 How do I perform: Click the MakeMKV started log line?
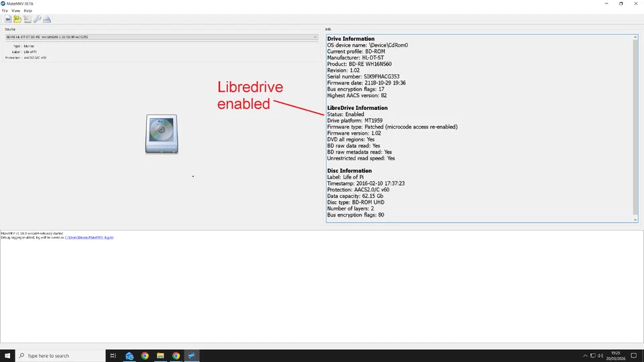32,233
